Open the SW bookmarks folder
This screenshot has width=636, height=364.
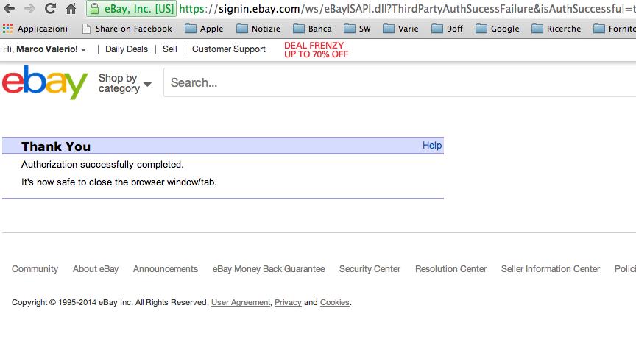coord(357,29)
